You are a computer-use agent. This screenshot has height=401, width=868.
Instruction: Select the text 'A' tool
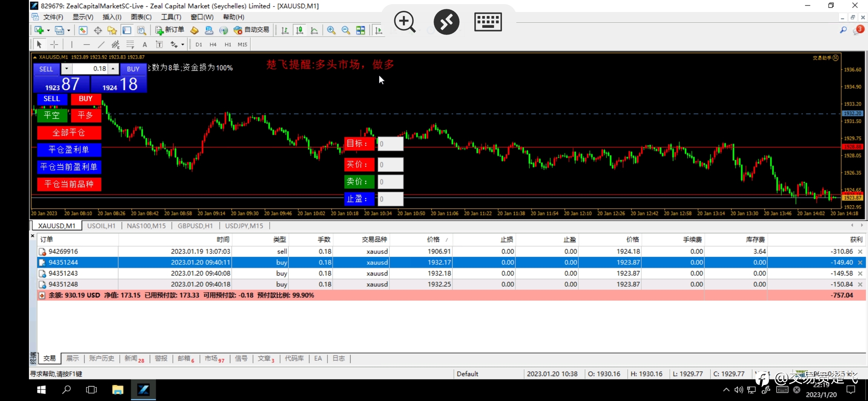[145, 45]
